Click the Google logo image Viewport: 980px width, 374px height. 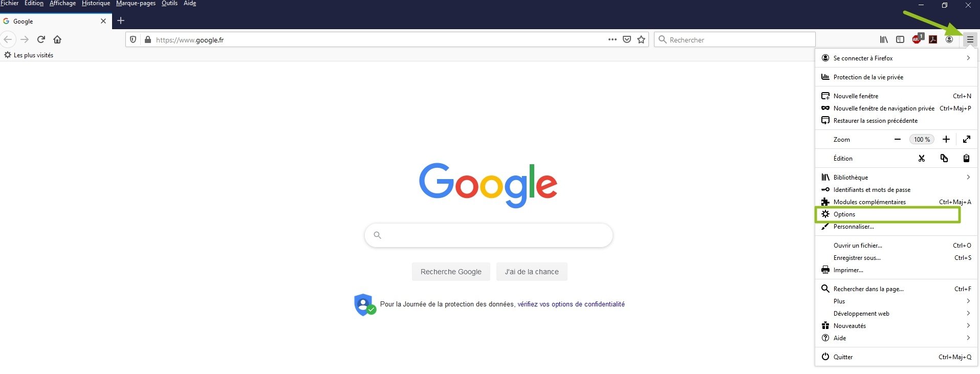488,185
